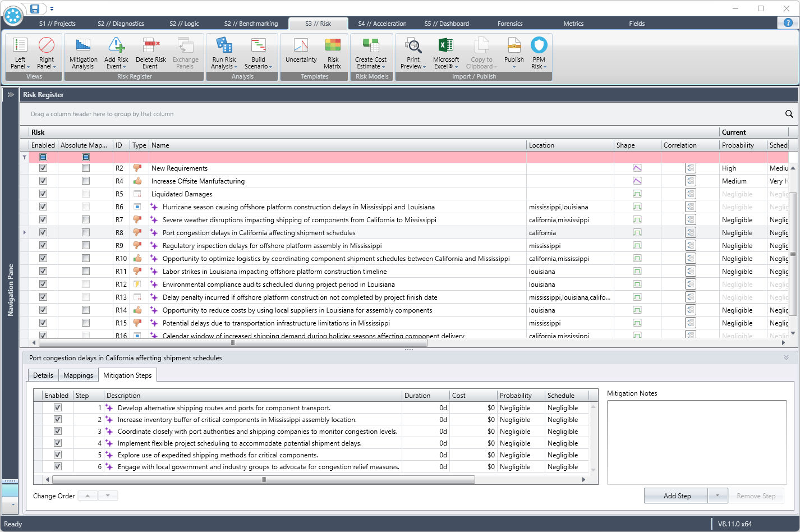The width and height of the screenshot is (800, 532).
Task: Uncheck the Enabled checkbox for risk R2
Action: (43, 168)
